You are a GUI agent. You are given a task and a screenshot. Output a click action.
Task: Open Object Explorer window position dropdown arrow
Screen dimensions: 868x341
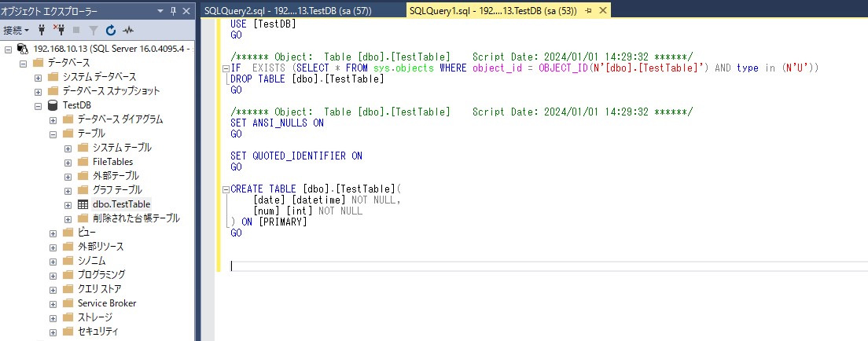pos(161,10)
